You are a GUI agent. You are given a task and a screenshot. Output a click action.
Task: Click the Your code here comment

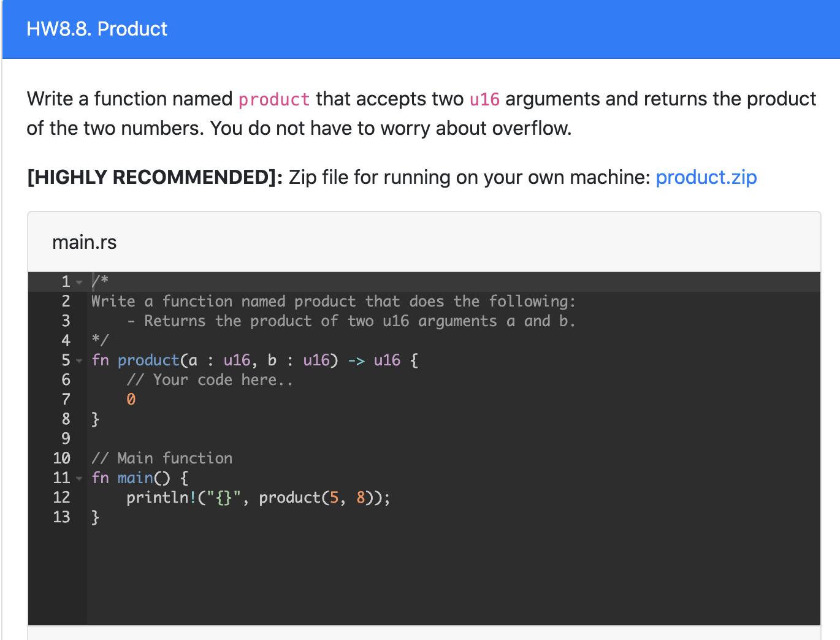tap(209, 380)
